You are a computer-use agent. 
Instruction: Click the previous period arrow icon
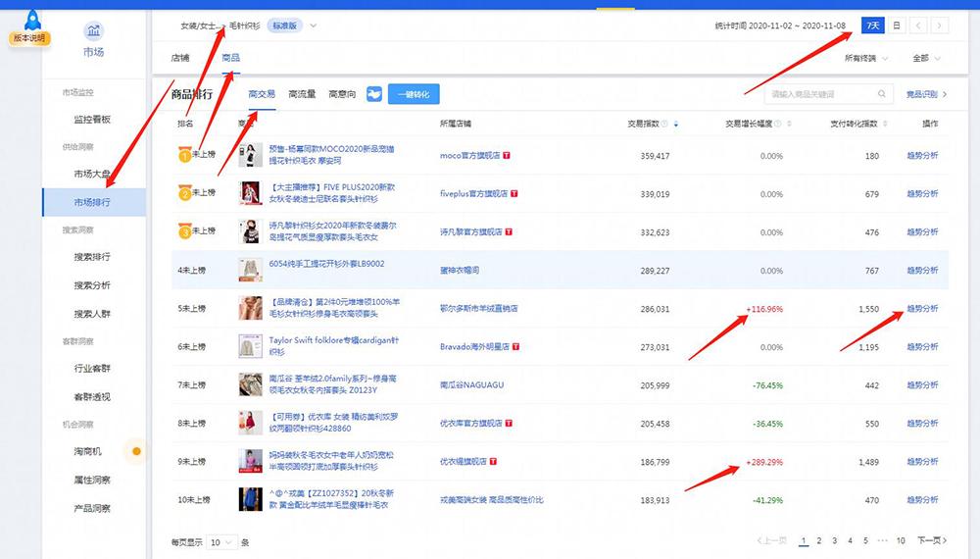click(x=919, y=25)
